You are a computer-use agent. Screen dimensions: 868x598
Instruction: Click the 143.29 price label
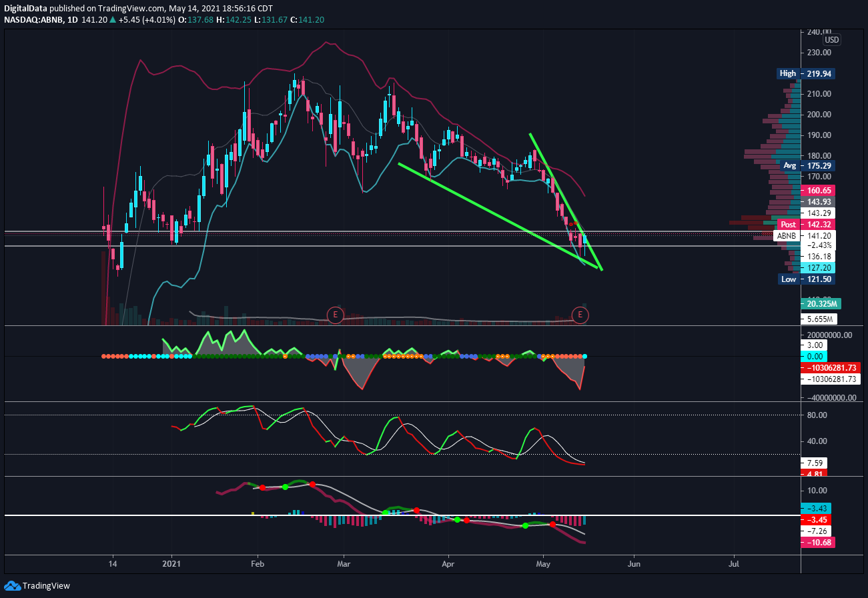tap(817, 213)
